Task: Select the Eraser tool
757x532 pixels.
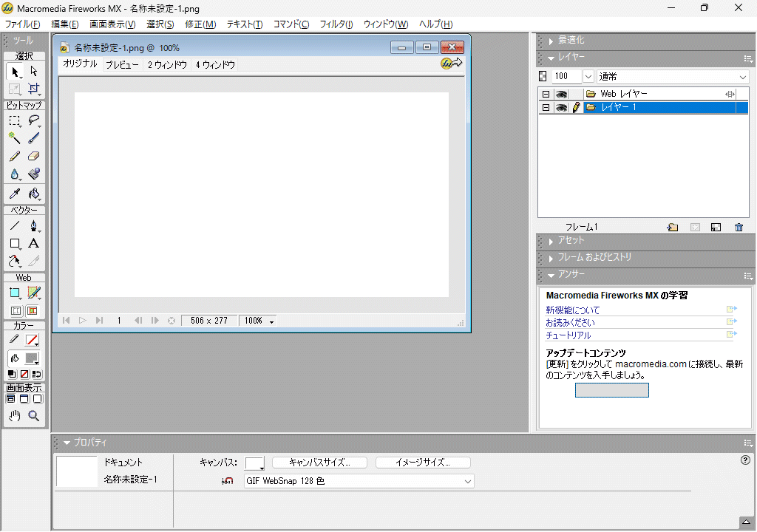Action: pyautogui.click(x=33, y=156)
